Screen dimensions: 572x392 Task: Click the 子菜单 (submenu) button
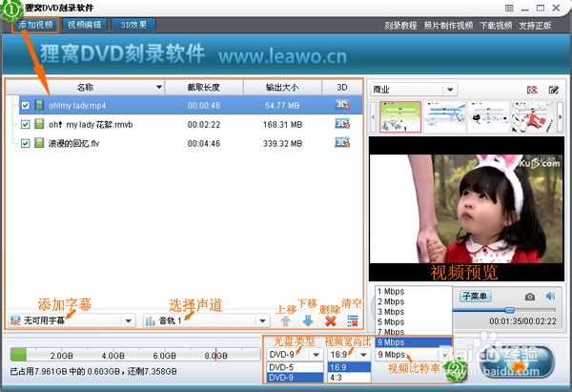475,296
